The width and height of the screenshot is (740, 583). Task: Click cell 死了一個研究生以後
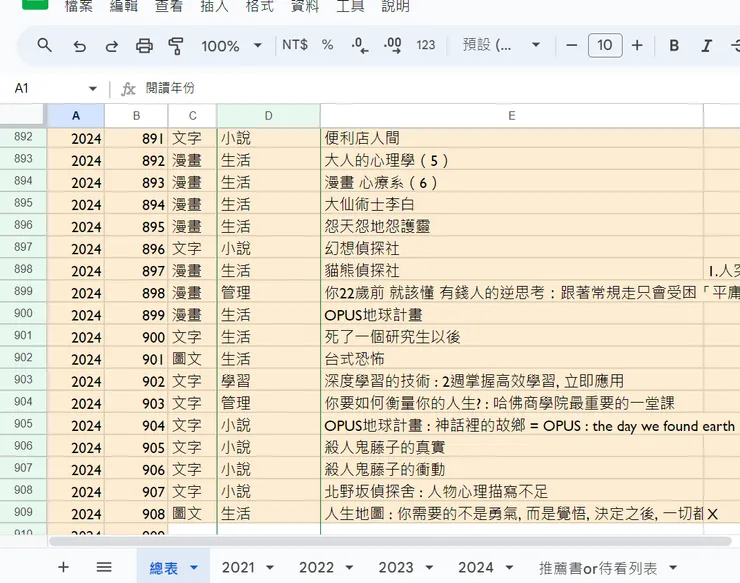point(512,337)
